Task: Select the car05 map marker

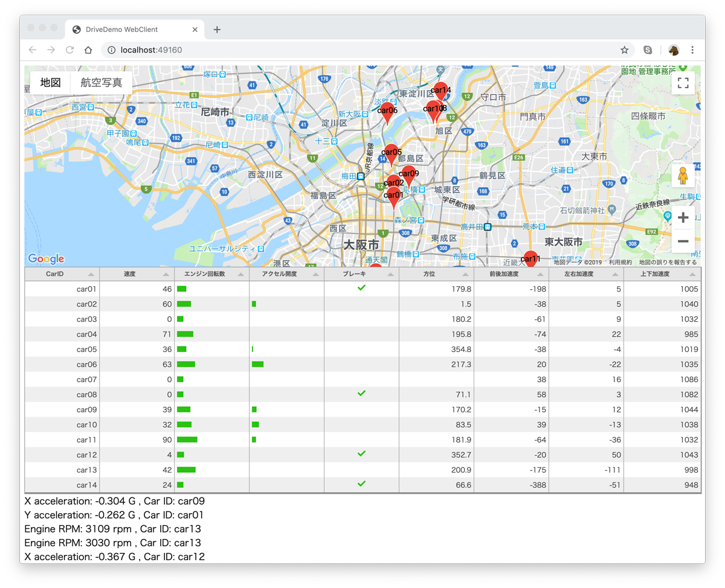Action: coord(391,156)
